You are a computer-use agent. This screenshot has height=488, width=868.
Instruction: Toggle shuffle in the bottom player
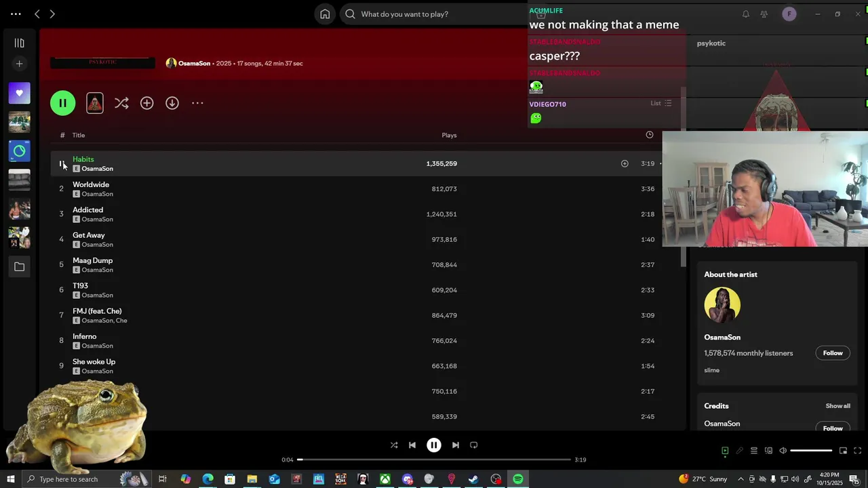coord(394,445)
